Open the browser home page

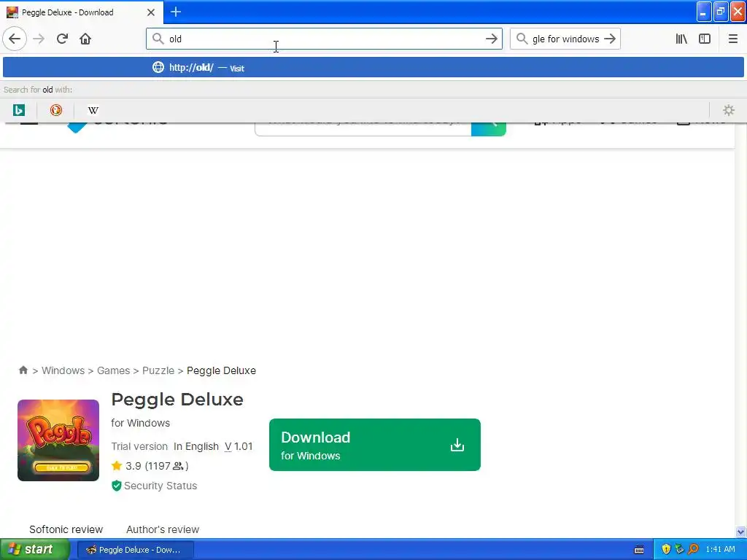(x=85, y=39)
